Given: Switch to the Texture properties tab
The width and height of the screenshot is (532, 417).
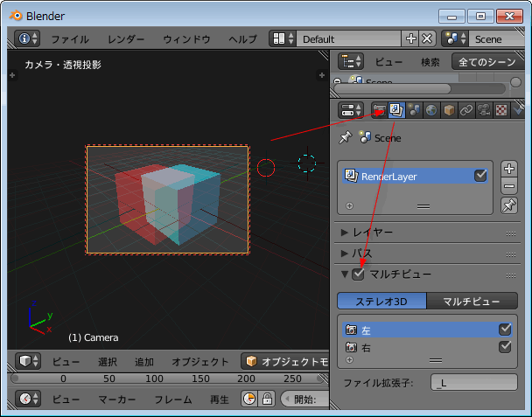Looking at the screenshot, I should coord(501,110).
